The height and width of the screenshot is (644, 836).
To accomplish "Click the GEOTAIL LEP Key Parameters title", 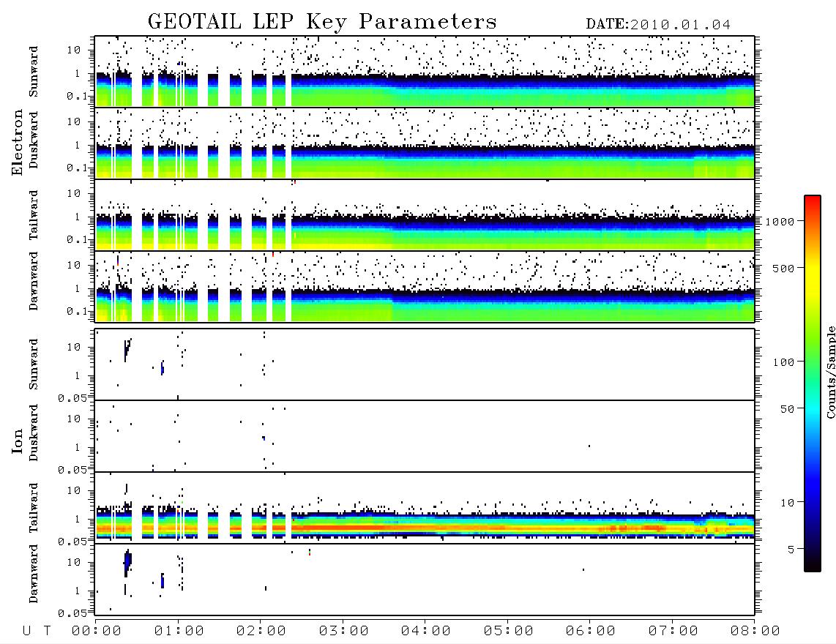I will click(322, 22).
